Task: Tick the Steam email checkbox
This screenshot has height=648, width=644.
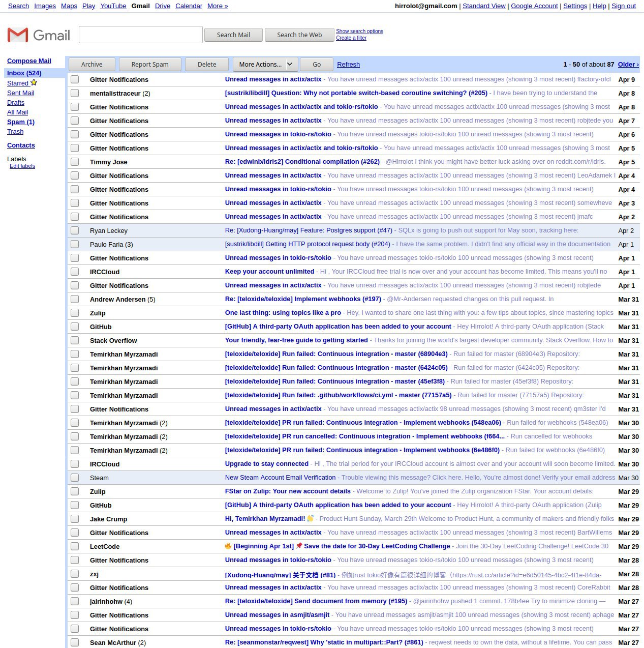Action: coord(75,478)
